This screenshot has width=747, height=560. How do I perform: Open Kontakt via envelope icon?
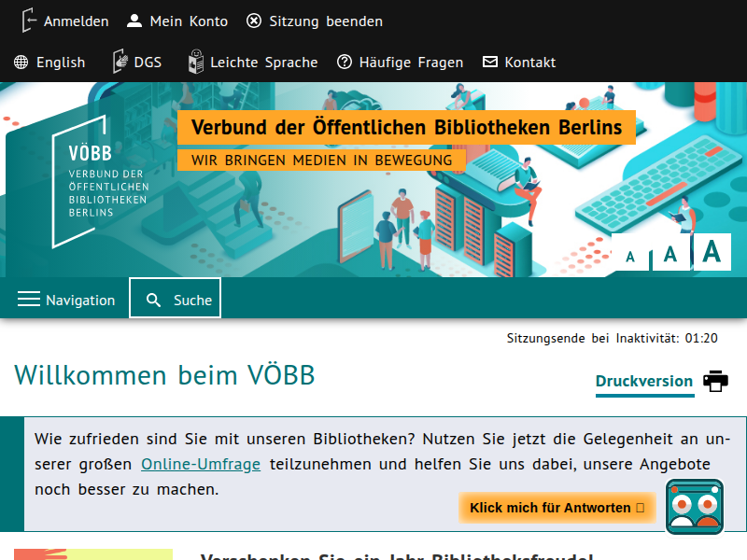click(x=490, y=63)
